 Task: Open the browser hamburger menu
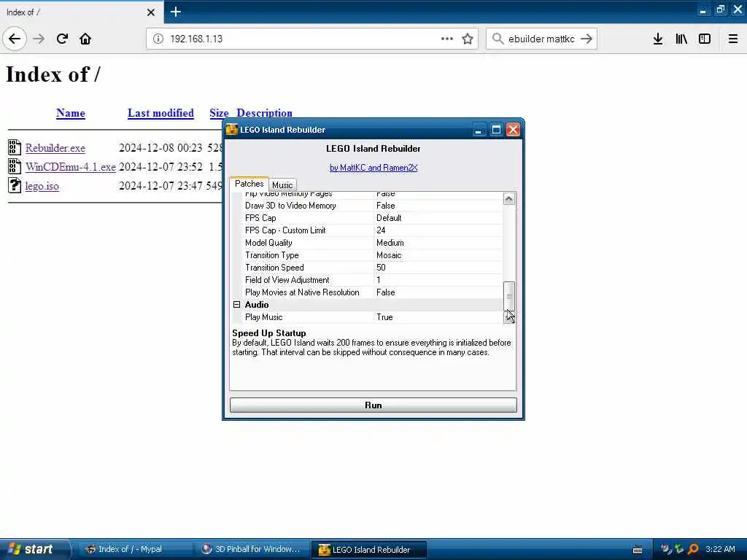tap(732, 39)
